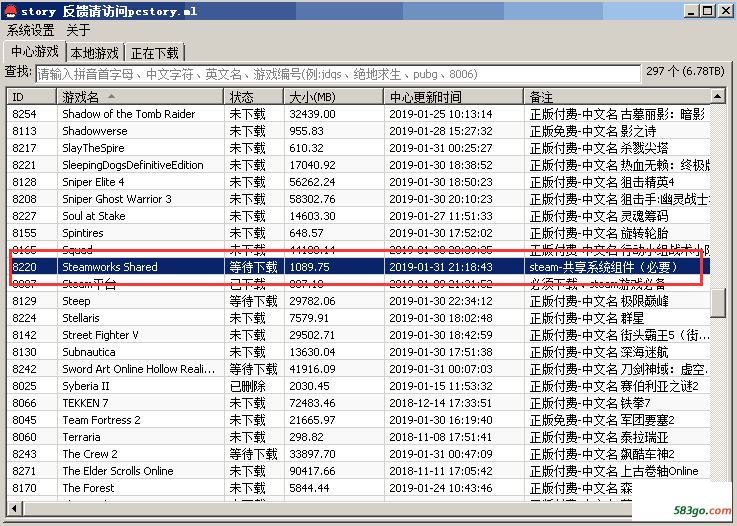
Task: Sort by the 游戏名 column header
Action: pos(140,97)
